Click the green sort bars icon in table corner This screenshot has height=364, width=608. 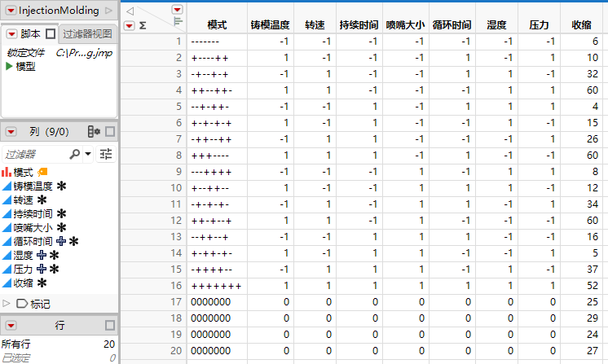178,21
